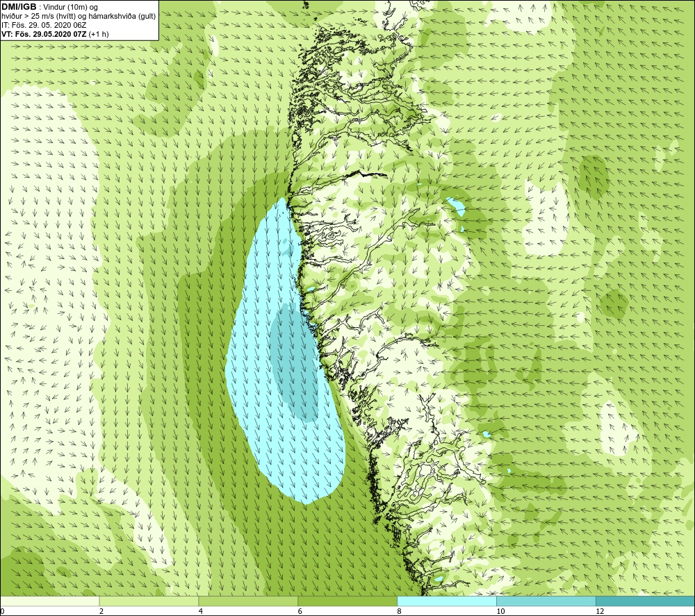Click the scale label '4'

(201, 611)
